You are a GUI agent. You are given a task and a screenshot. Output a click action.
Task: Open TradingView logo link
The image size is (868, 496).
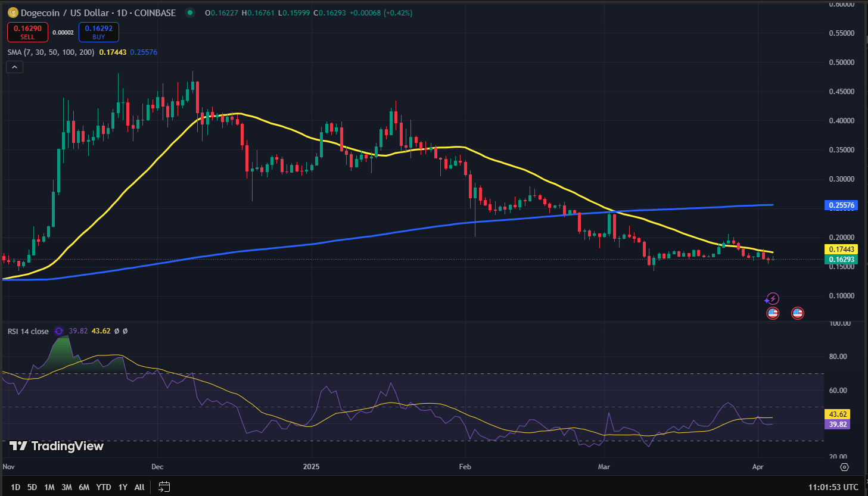pyautogui.click(x=57, y=446)
